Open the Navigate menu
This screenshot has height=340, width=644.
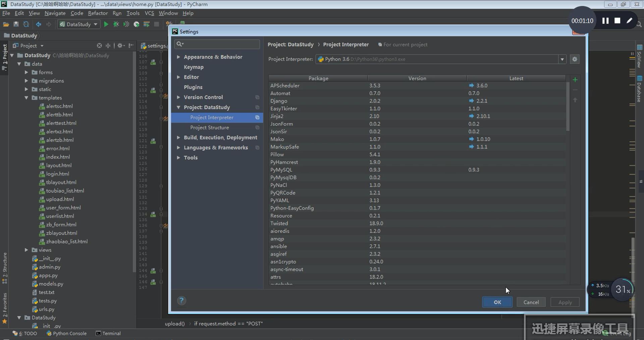coord(55,13)
